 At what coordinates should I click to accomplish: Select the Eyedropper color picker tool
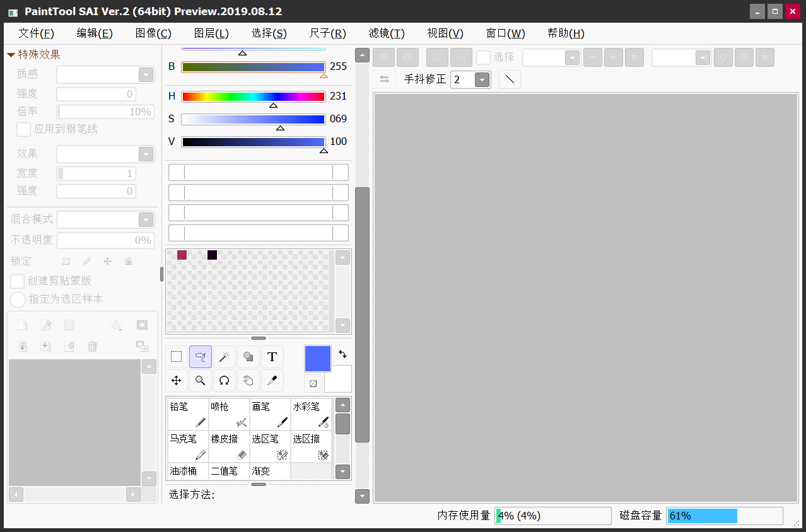click(x=272, y=381)
